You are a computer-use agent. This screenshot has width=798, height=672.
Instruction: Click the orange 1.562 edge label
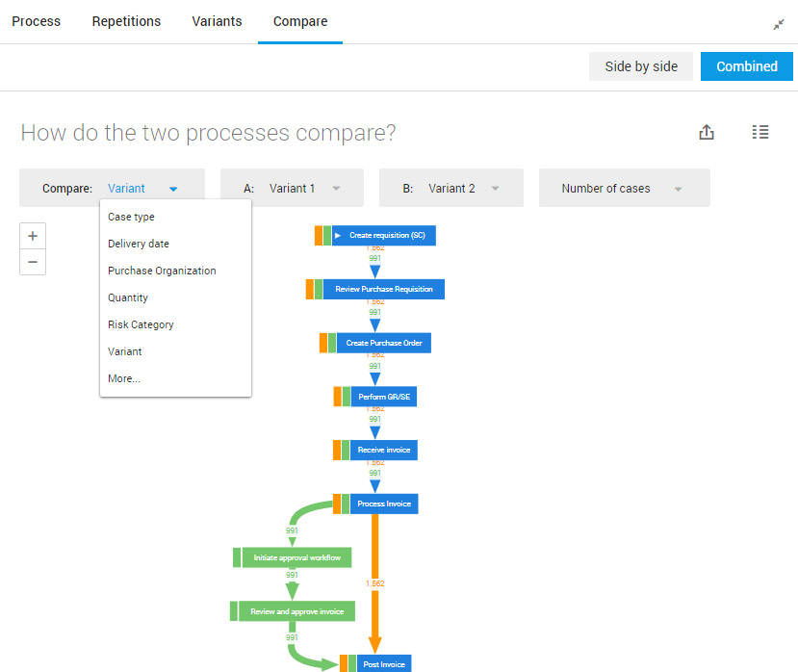(x=374, y=583)
